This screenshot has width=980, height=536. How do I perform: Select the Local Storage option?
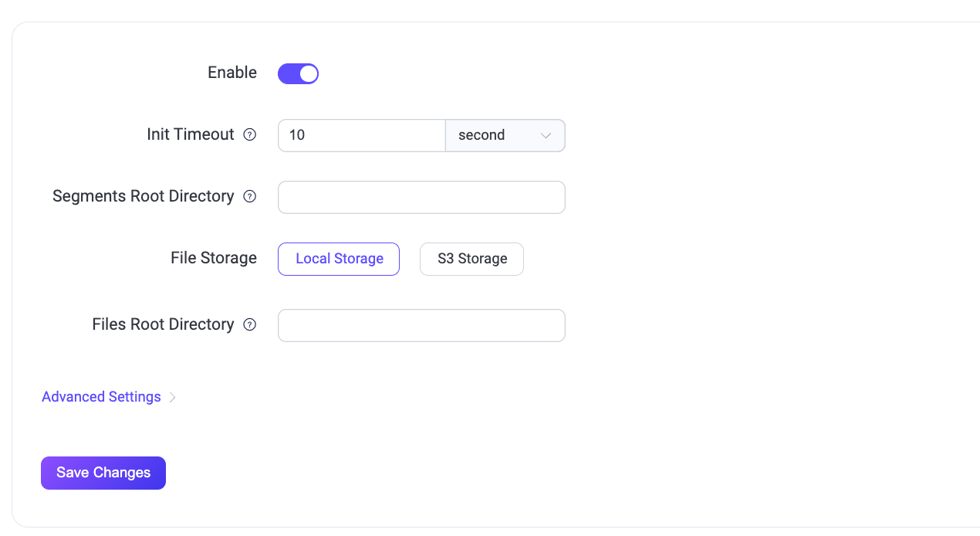pyautogui.click(x=338, y=259)
